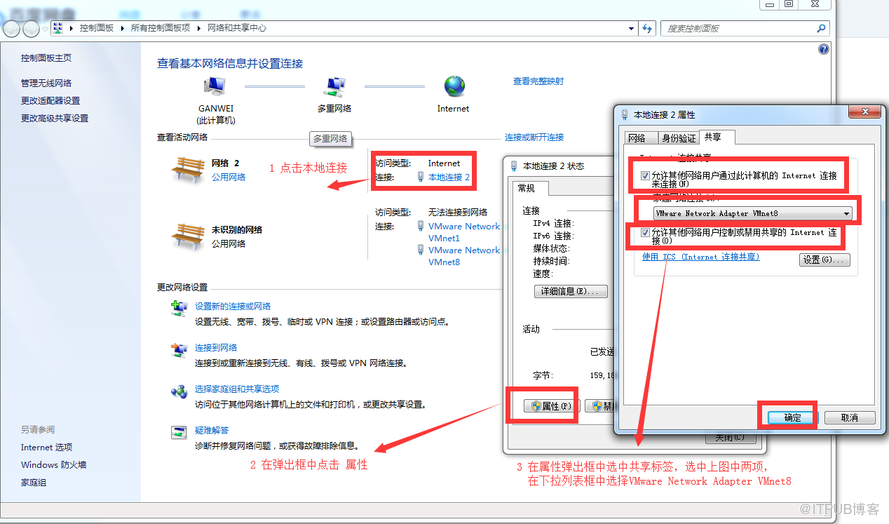Expand the 所有控制面板项 breadcrumb arrow
889x524 pixels.
198,28
